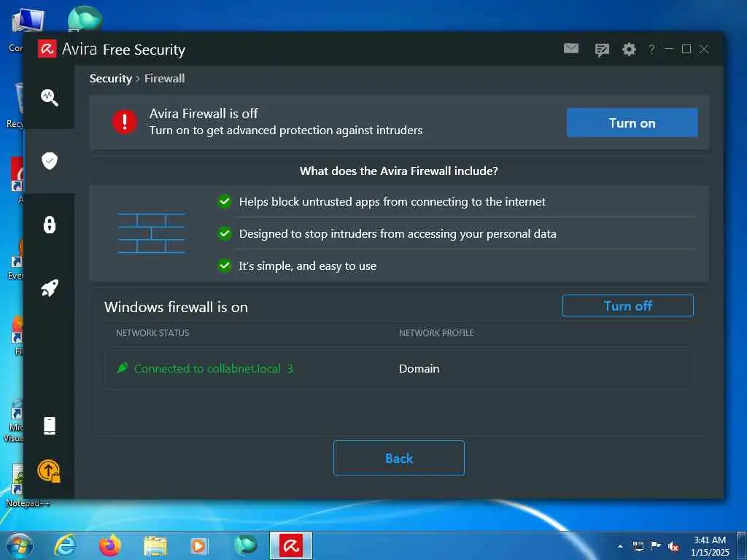Open the Windows Start menu
The height and width of the screenshot is (560, 747).
20,545
